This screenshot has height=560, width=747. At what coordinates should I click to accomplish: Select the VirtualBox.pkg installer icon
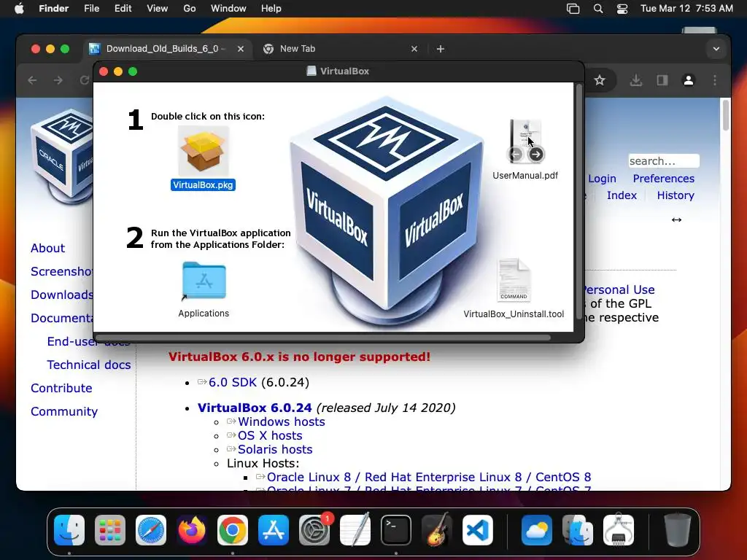click(204, 152)
